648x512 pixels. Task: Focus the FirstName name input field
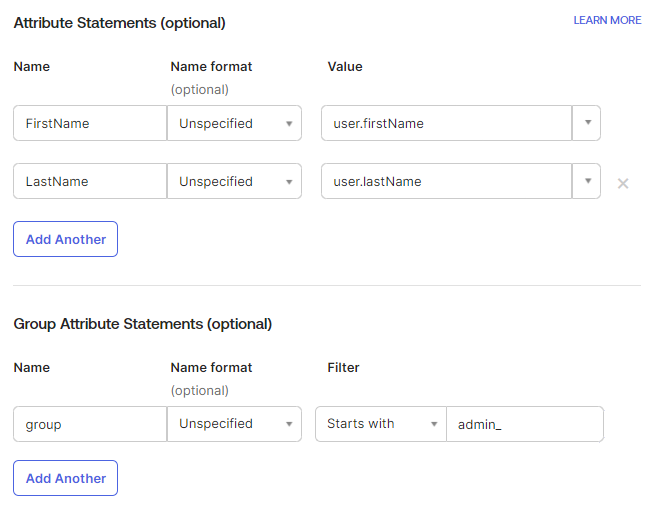90,124
